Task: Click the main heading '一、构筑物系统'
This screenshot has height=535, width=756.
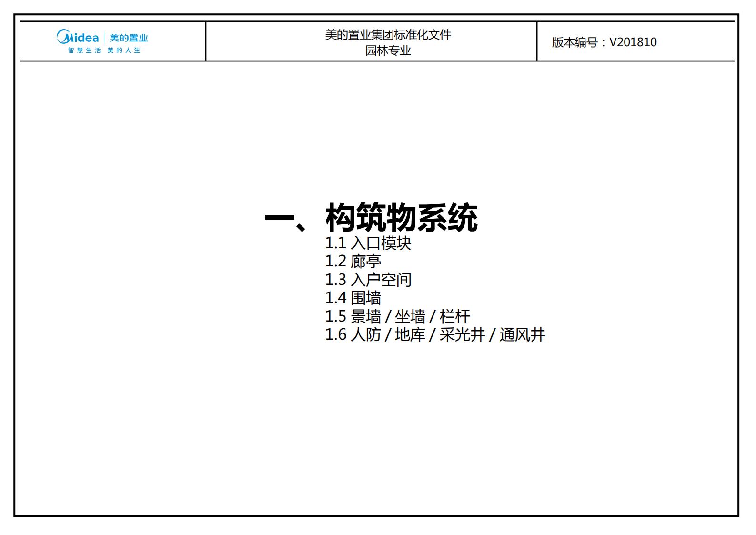Action: (x=372, y=218)
